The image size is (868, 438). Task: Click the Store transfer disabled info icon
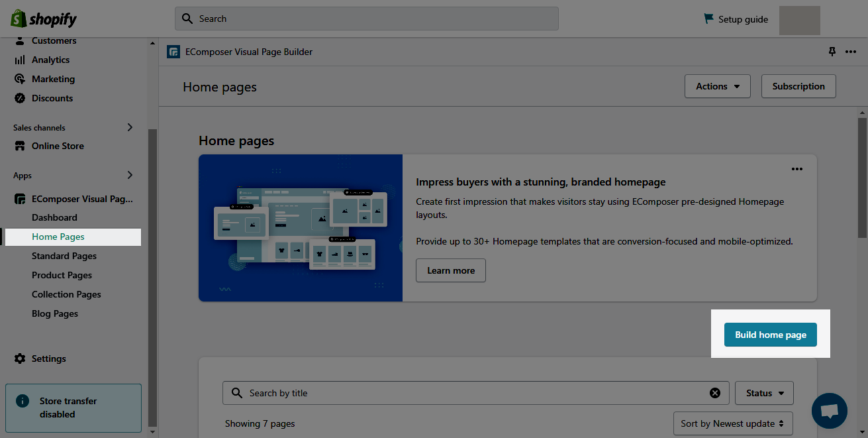click(x=23, y=401)
